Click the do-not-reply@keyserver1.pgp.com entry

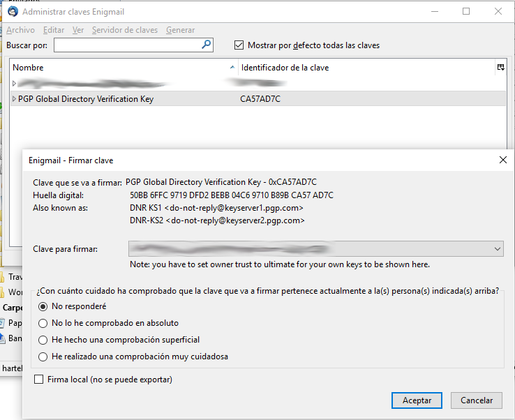pos(216,208)
